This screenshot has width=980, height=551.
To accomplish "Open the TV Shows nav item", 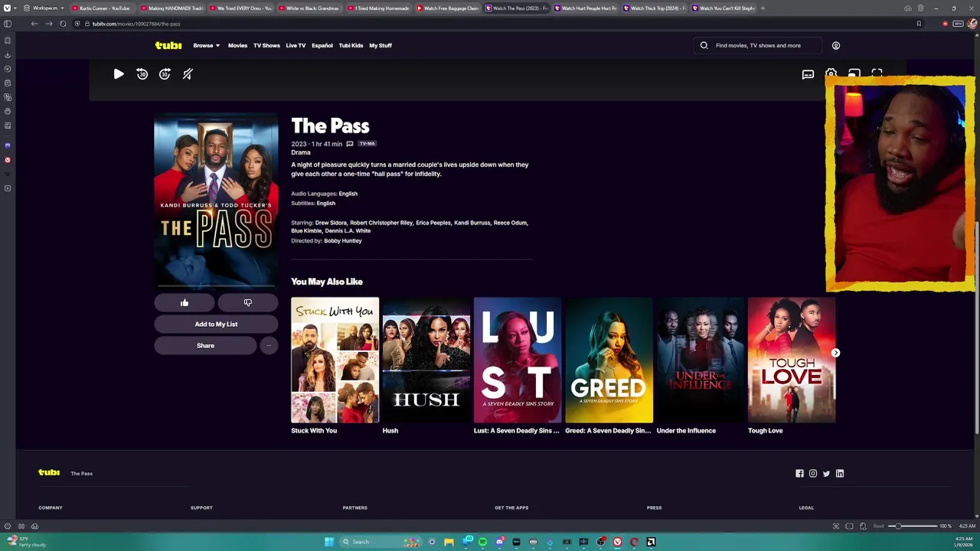I will click(266, 45).
